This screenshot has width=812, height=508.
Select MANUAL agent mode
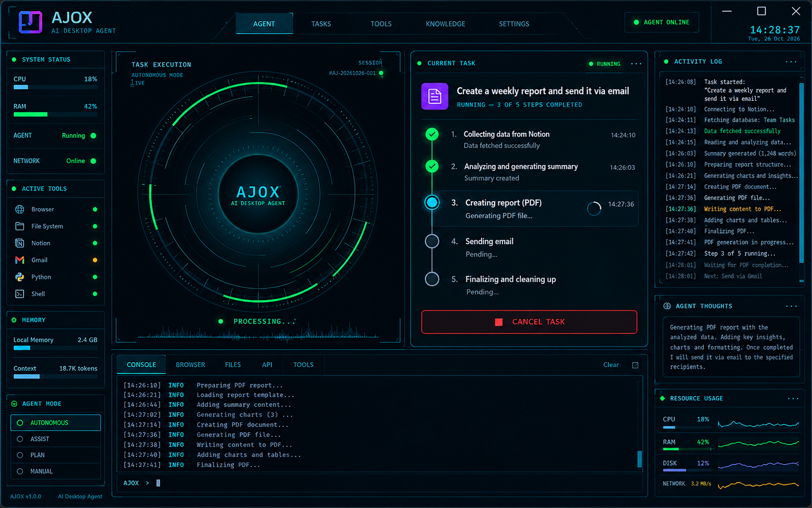click(56, 472)
